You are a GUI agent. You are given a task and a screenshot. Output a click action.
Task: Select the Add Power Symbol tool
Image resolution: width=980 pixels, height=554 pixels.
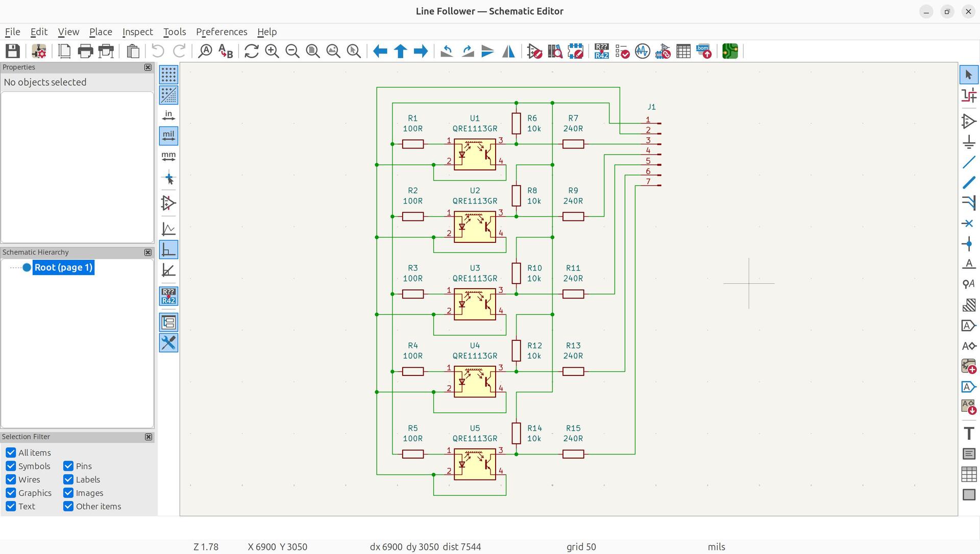[x=969, y=142]
